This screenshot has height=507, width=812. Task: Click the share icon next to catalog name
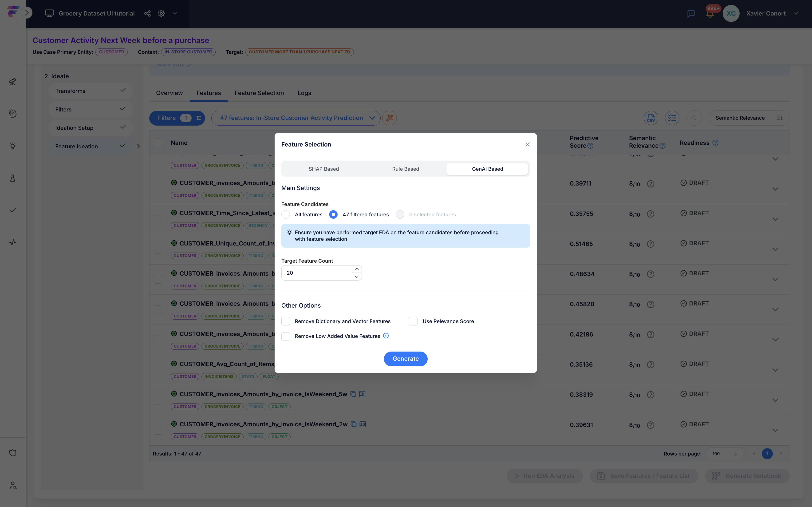point(147,13)
